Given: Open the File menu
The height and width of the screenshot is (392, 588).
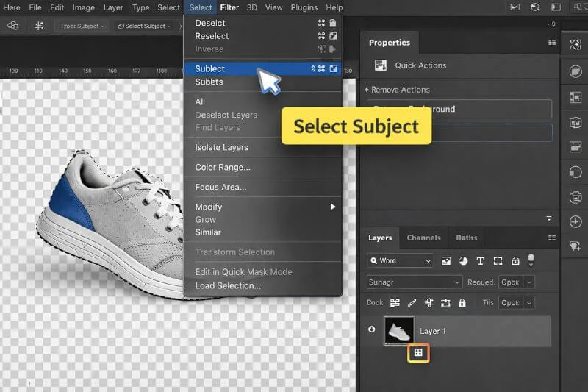Looking at the screenshot, I should tap(35, 7).
